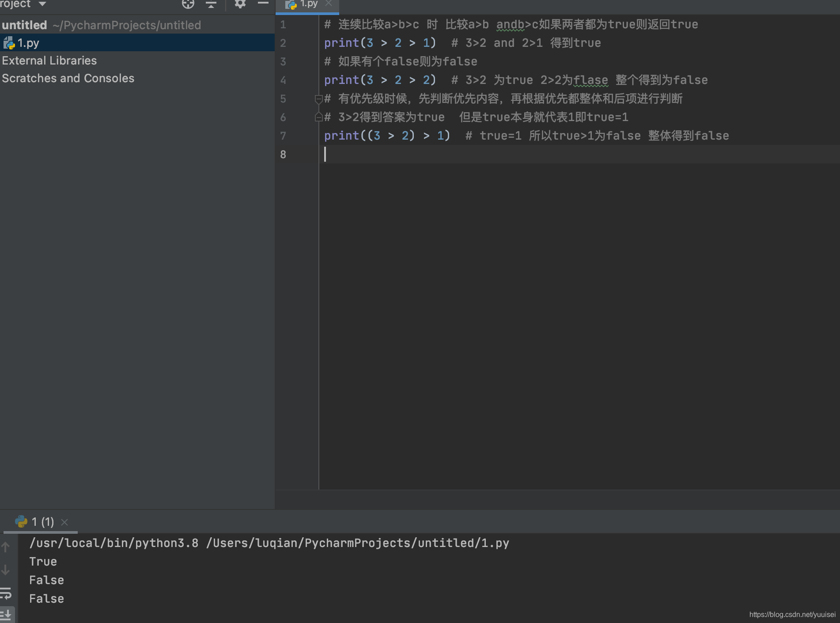This screenshot has width=840, height=623.
Task: Click print((3 > 2) > 1) on line 7
Action: point(387,136)
